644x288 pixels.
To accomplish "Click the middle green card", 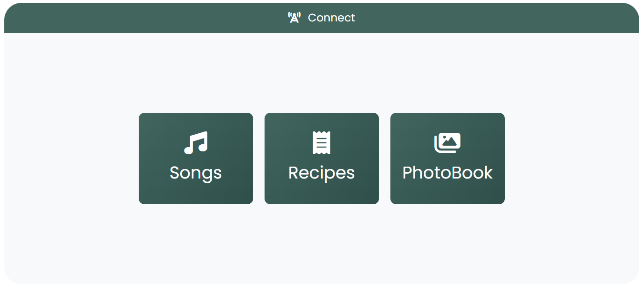I will tap(322, 159).
